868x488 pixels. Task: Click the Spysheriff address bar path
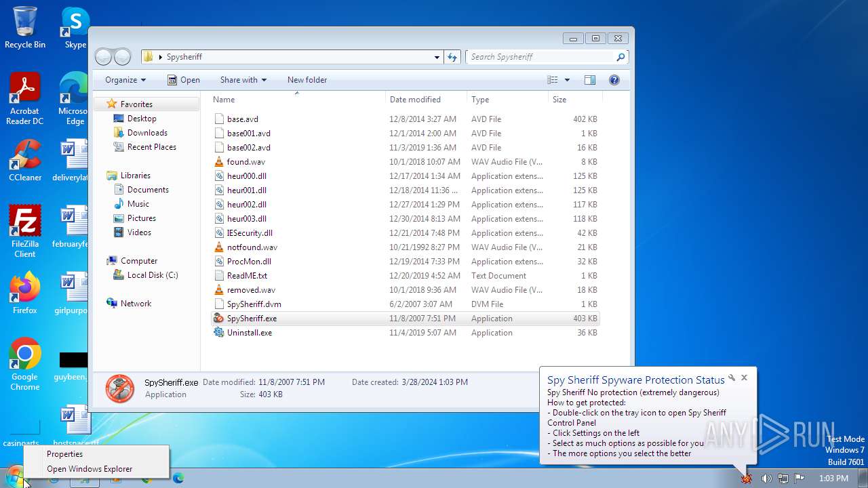coord(184,57)
